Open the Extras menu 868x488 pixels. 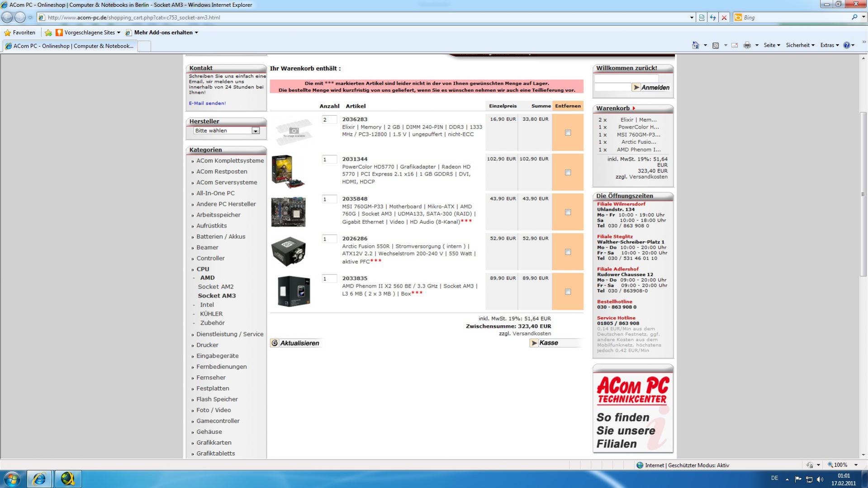coord(829,45)
